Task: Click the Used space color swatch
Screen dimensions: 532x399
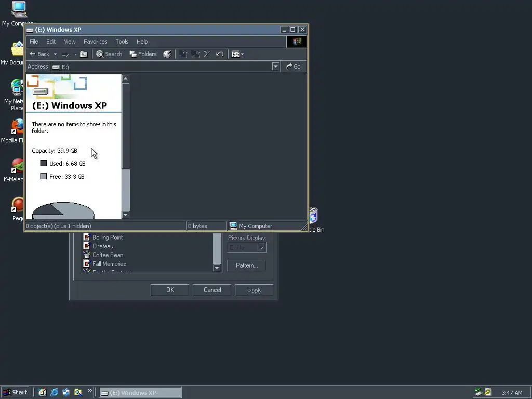Action: [x=44, y=163]
